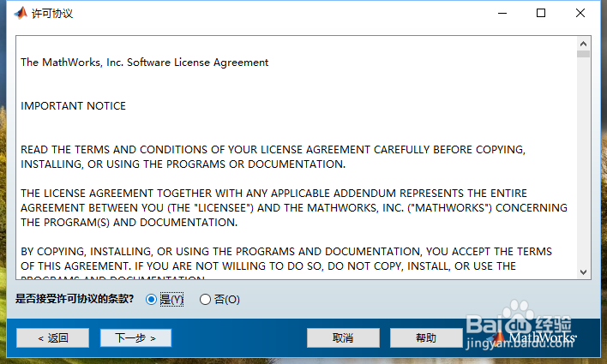
Task: Click the line 'THE PROGRAM(S) AND DOCUMENTATION.'
Action: point(129,223)
